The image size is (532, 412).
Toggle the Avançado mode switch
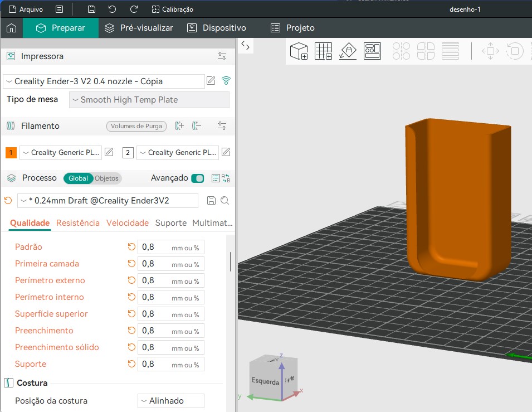pyautogui.click(x=197, y=178)
